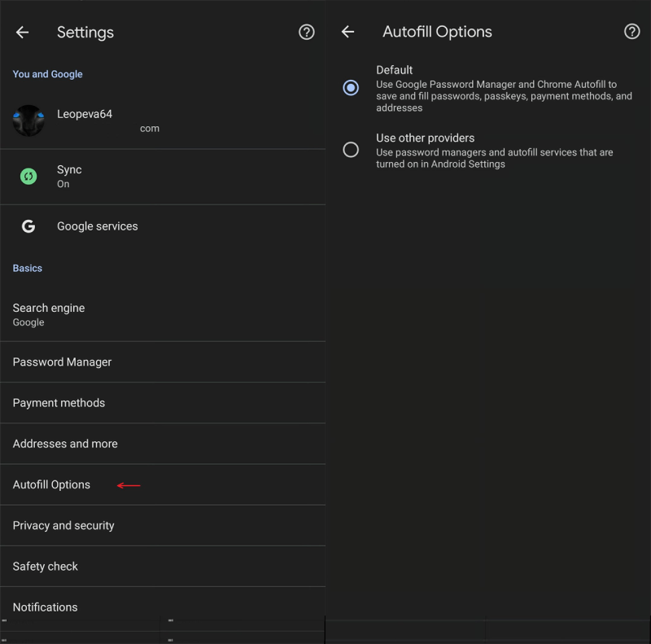Tap the back arrow in Settings header
Image resolution: width=651 pixels, height=644 pixels.
click(x=22, y=33)
